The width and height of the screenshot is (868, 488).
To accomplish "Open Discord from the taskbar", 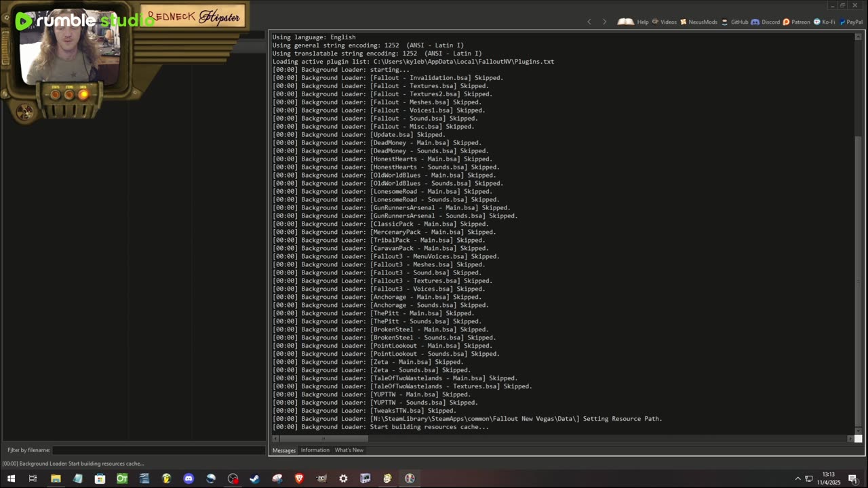I will (189, 479).
